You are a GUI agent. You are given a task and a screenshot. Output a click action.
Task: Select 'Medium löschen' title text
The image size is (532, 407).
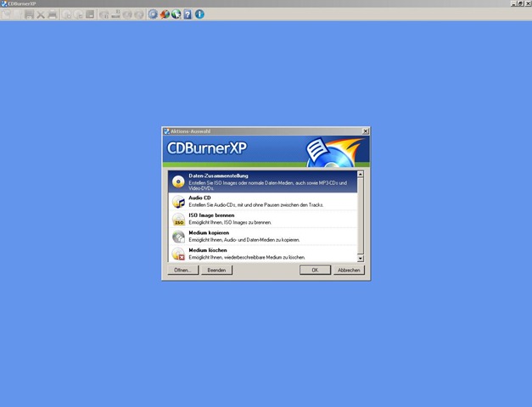208,250
